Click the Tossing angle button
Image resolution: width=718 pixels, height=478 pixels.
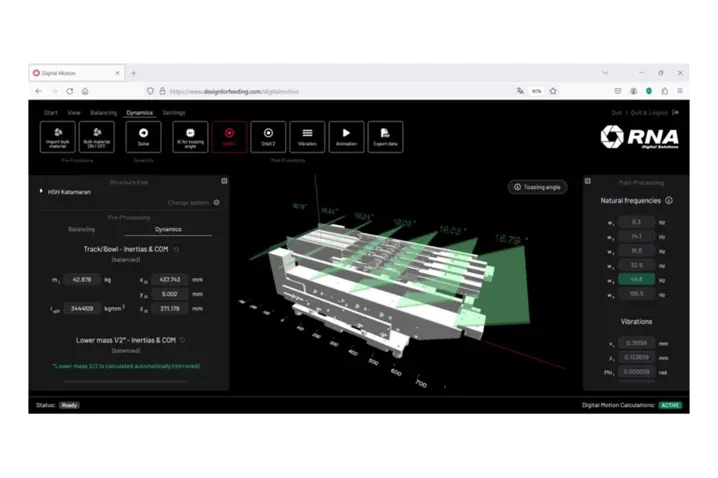(539, 187)
